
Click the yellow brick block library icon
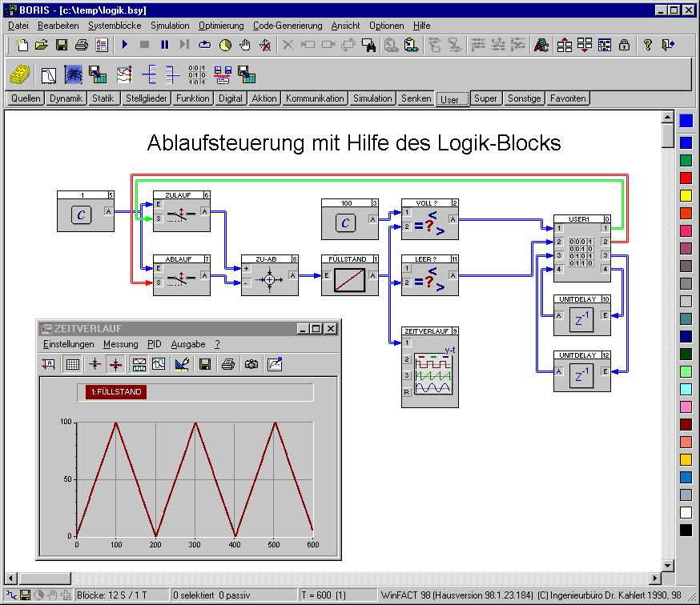(x=20, y=75)
